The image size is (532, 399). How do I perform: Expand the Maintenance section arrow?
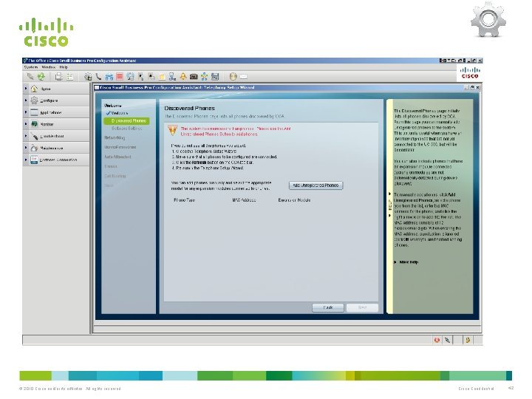pos(26,148)
